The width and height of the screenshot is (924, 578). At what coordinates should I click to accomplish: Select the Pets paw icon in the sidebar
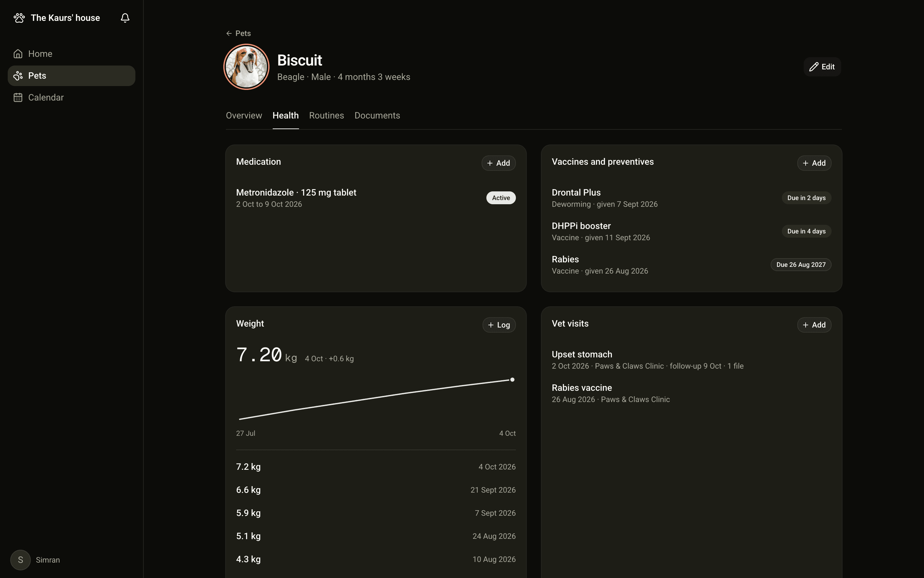click(x=18, y=76)
